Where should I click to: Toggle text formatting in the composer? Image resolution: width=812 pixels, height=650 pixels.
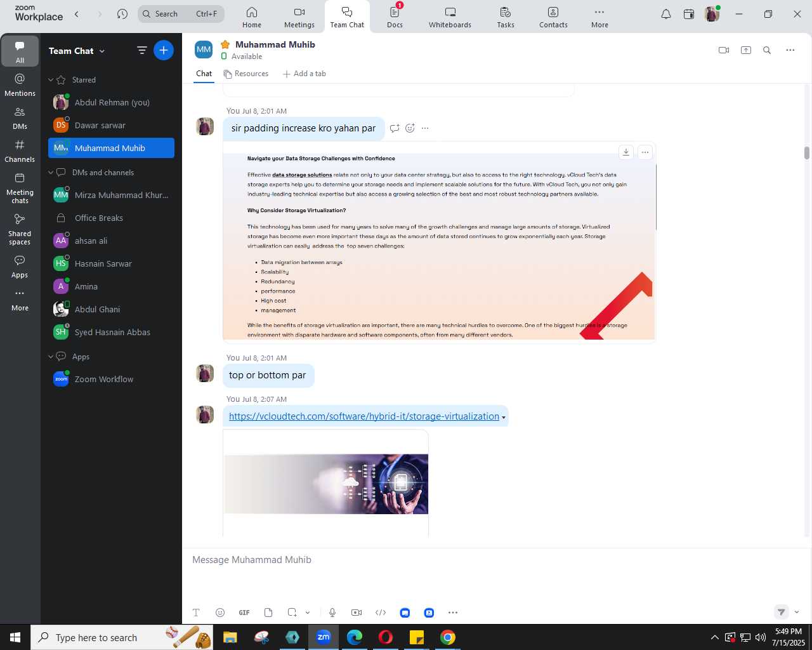pos(196,613)
